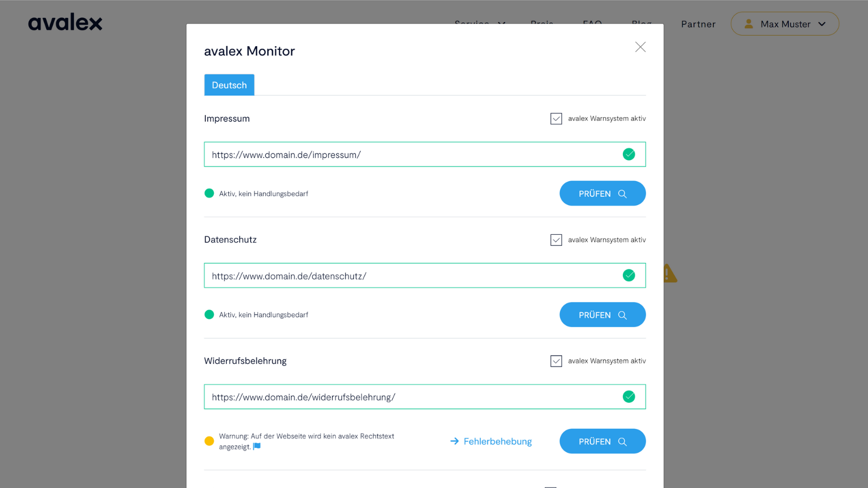The height and width of the screenshot is (488, 868).
Task: Click Impressum 'Aktiv, kein Handlungsbedarf' status text
Action: tap(264, 194)
